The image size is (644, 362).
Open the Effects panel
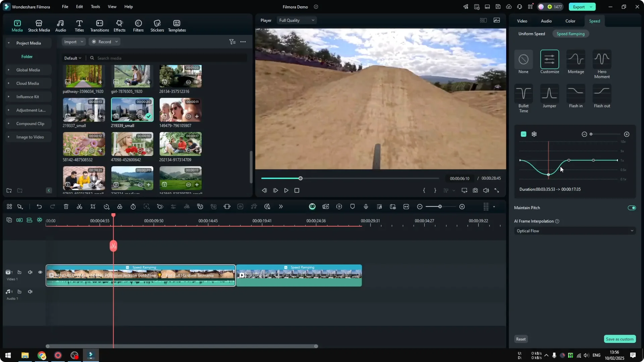119,25
